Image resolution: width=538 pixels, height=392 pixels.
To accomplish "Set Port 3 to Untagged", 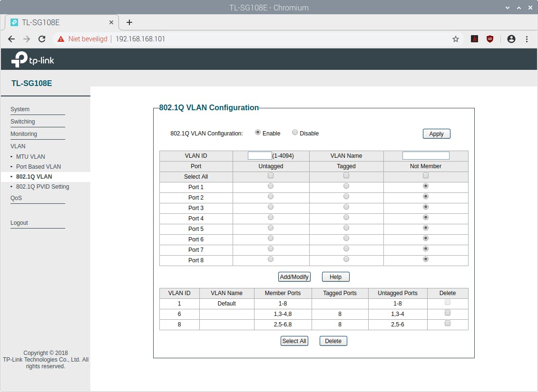I will pyautogui.click(x=271, y=207).
